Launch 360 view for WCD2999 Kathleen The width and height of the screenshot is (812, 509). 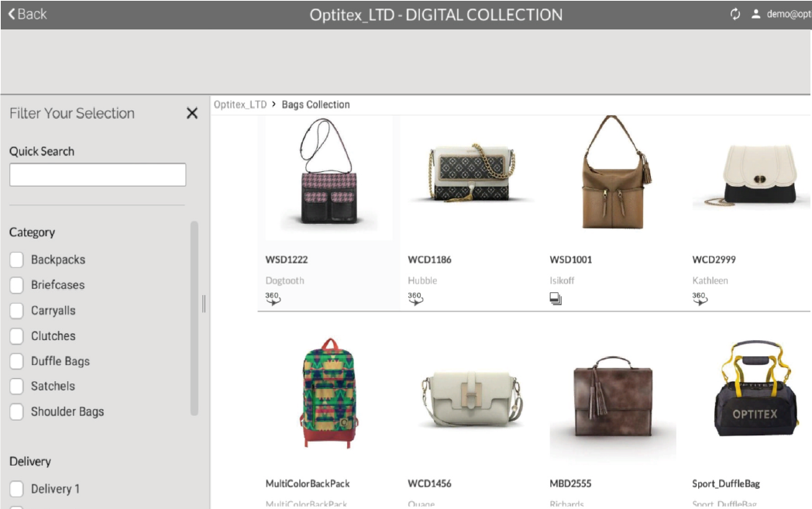pos(700,298)
